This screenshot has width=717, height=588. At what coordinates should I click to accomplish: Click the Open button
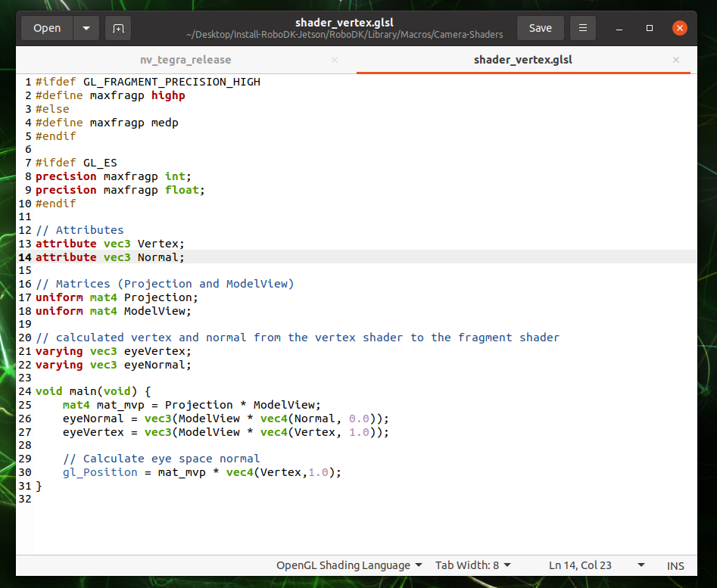[47, 28]
